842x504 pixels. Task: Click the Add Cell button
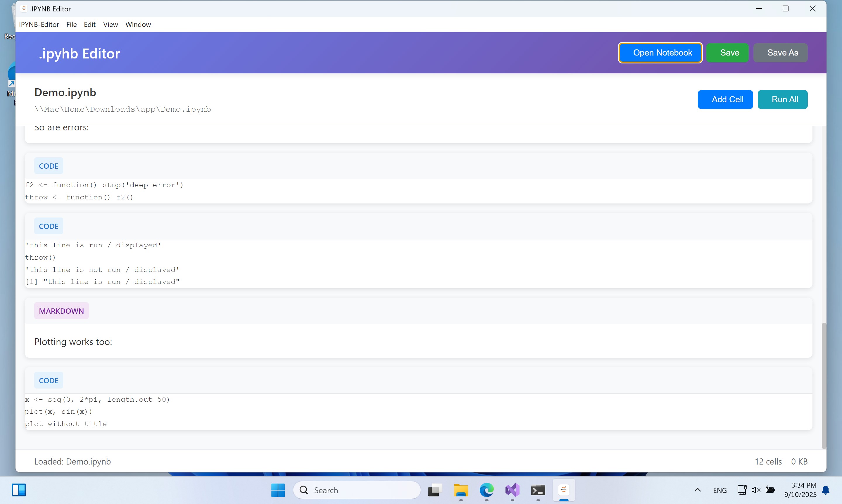tap(725, 99)
